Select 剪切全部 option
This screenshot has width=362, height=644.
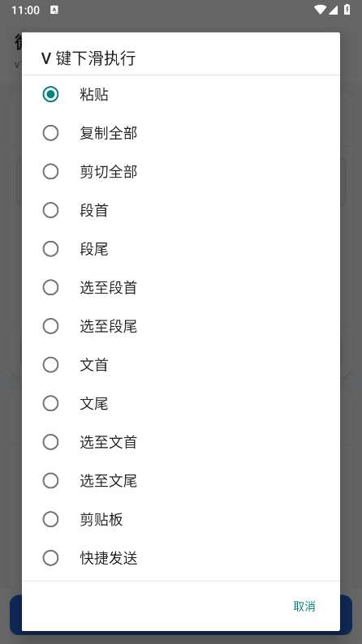181,172
